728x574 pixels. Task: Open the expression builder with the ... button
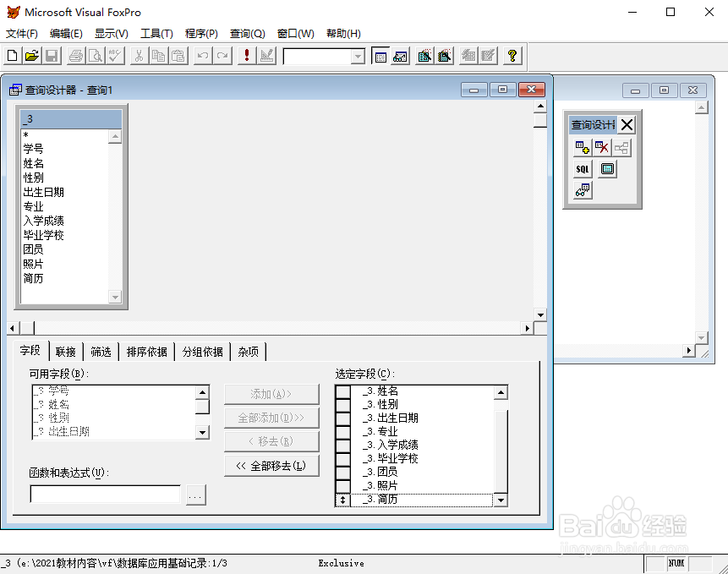point(195,495)
